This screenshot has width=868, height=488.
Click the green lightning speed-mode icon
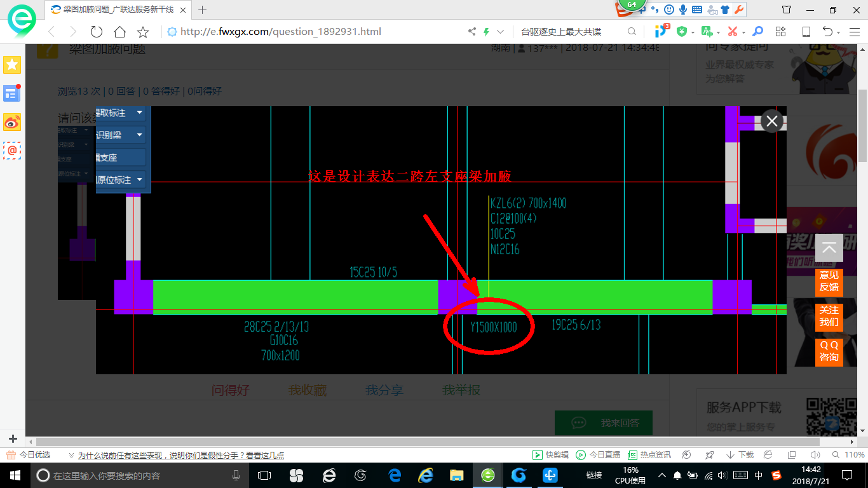click(x=487, y=32)
